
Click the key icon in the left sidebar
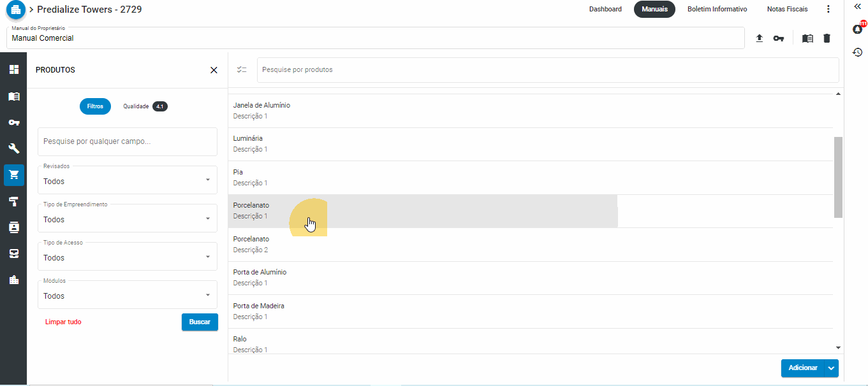pos(13,122)
